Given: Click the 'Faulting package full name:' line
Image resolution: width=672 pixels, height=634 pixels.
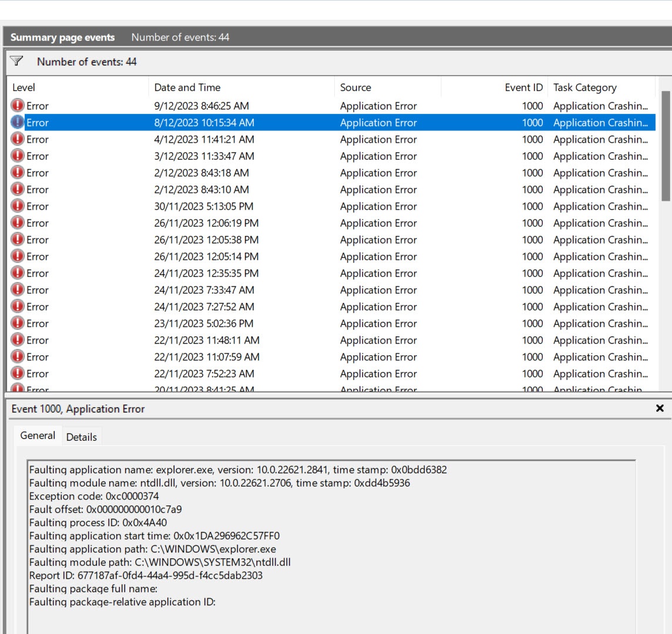Looking at the screenshot, I should click(x=93, y=589).
